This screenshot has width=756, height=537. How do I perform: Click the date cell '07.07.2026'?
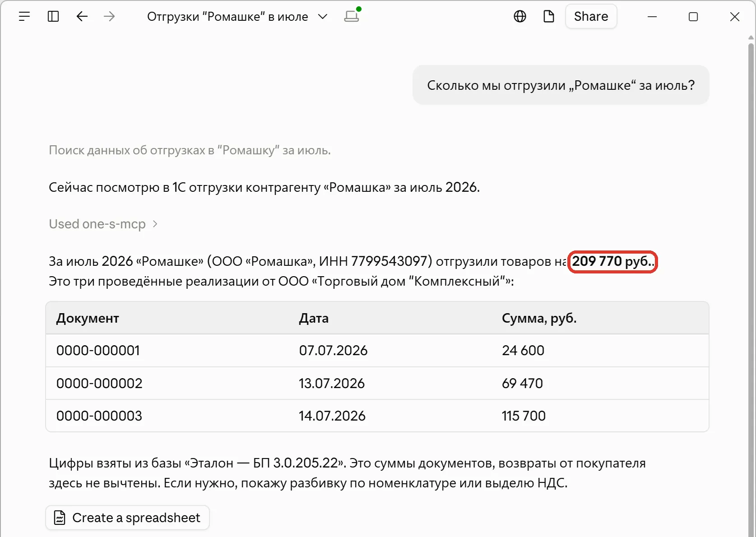point(333,351)
